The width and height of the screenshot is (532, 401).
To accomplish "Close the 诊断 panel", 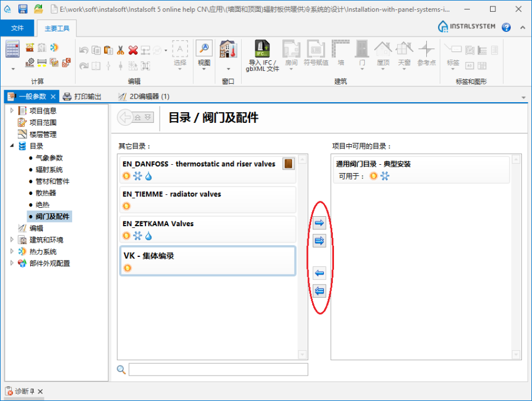I will (x=40, y=392).
